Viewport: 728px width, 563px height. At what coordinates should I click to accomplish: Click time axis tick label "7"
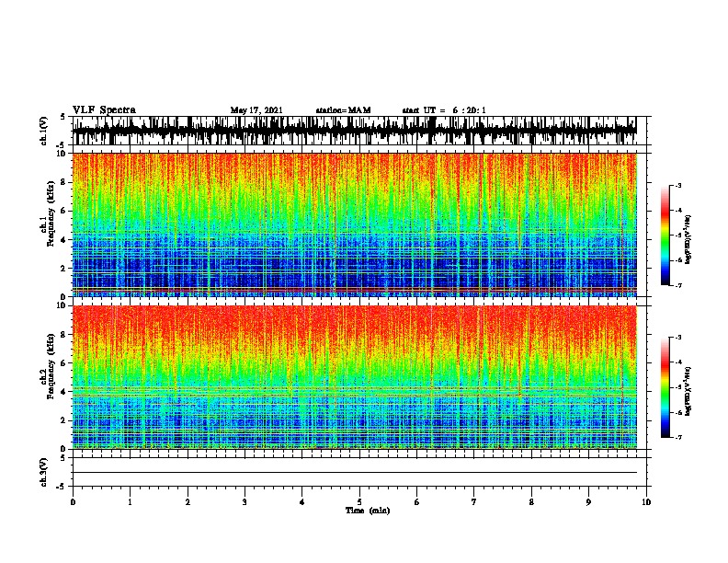point(474,501)
